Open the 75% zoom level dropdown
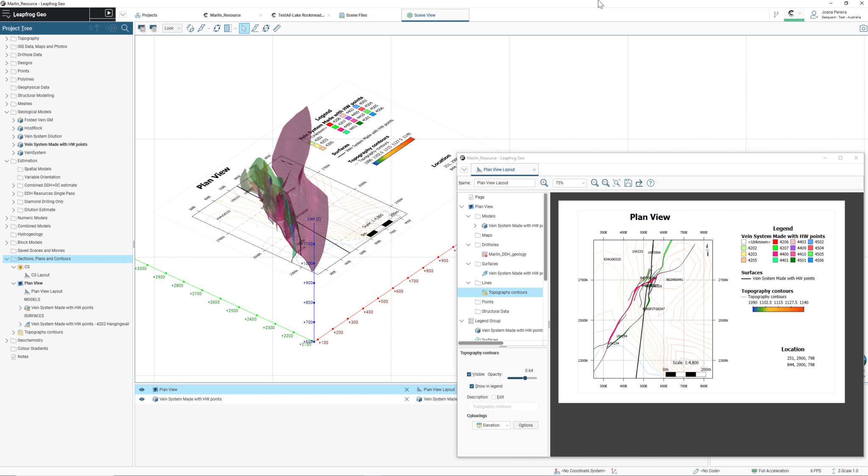 [x=569, y=183]
